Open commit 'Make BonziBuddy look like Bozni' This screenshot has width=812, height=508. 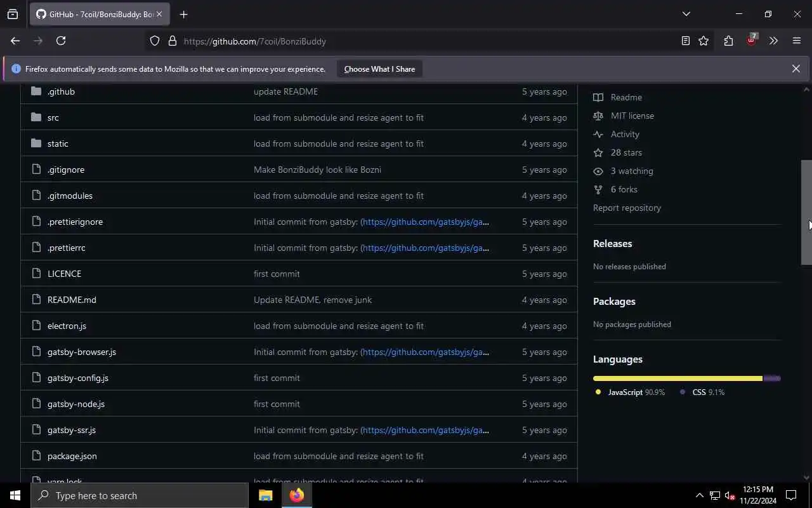click(x=317, y=170)
